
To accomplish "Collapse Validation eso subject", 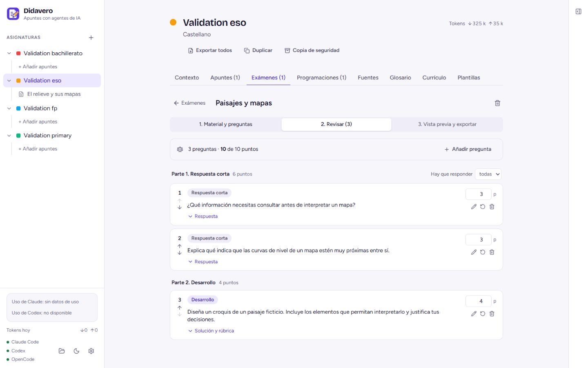I will point(9,81).
